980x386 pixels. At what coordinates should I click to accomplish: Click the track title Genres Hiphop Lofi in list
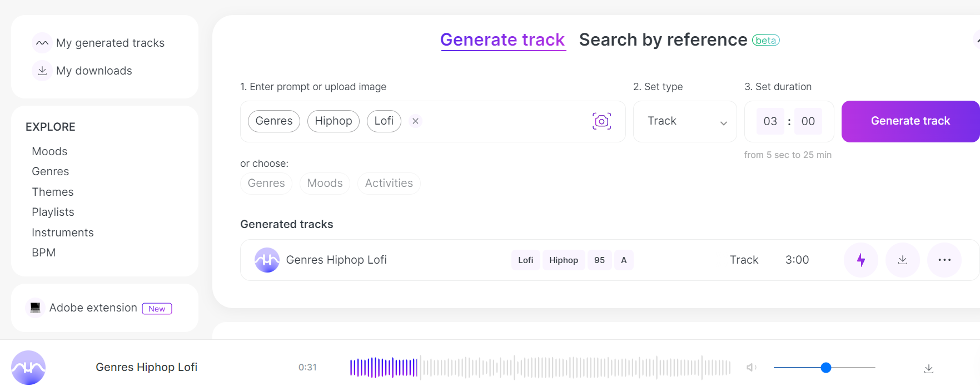point(336,260)
